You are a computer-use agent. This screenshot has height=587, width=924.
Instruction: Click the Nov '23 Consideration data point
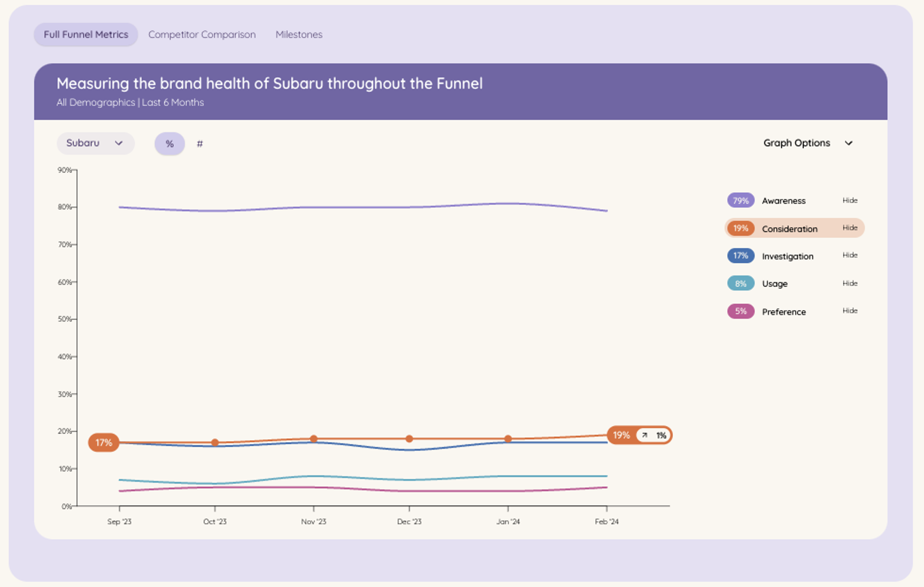(314, 439)
